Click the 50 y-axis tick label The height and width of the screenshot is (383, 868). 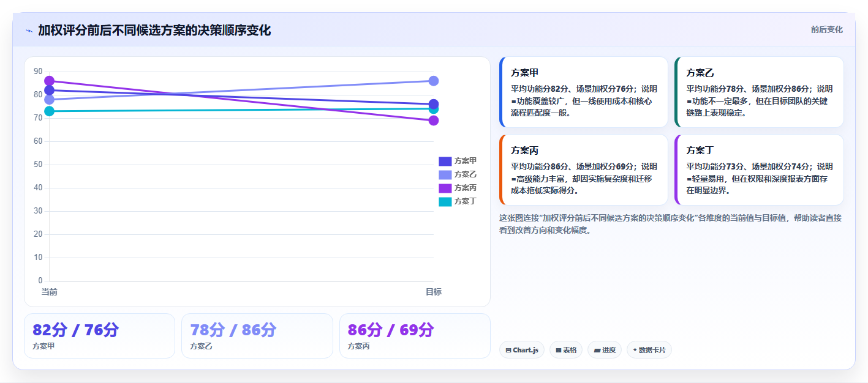(x=38, y=165)
